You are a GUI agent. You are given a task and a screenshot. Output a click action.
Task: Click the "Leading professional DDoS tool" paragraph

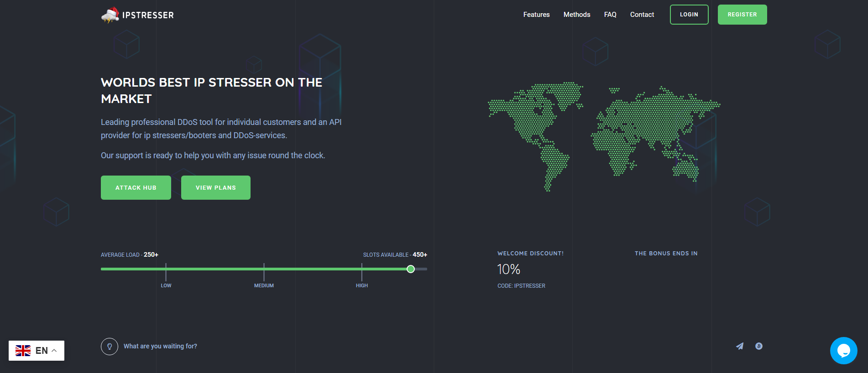coord(221,129)
